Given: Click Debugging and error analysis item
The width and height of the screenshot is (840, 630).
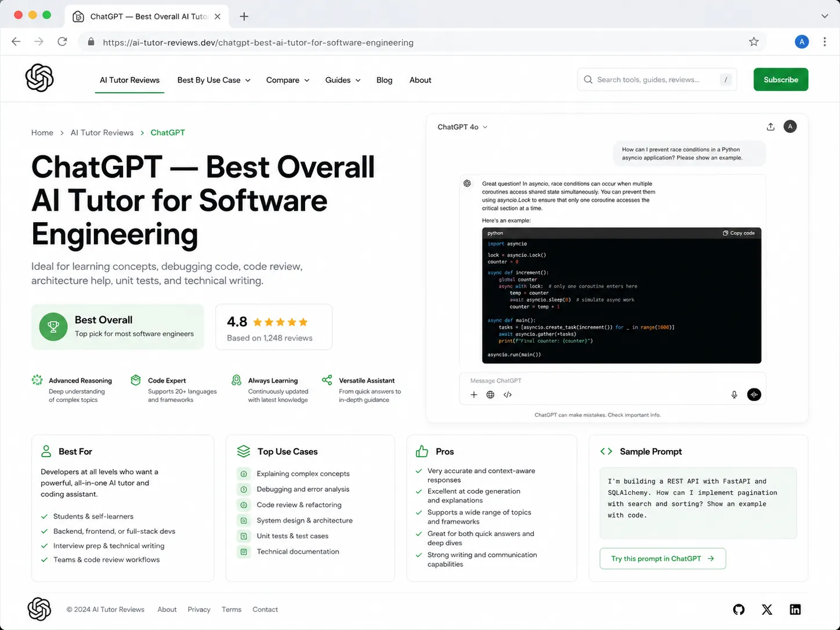Looking at the screenshot, I should point(303,489).
